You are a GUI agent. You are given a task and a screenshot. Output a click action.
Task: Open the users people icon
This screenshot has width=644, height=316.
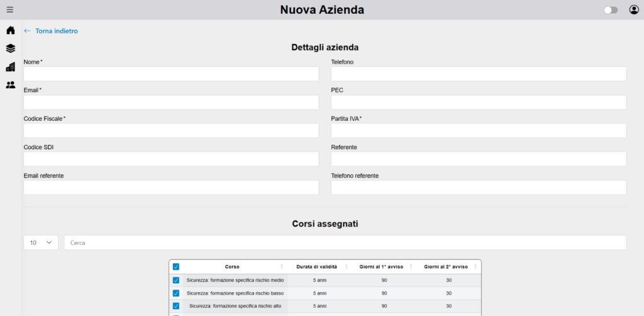coord(10,85)
